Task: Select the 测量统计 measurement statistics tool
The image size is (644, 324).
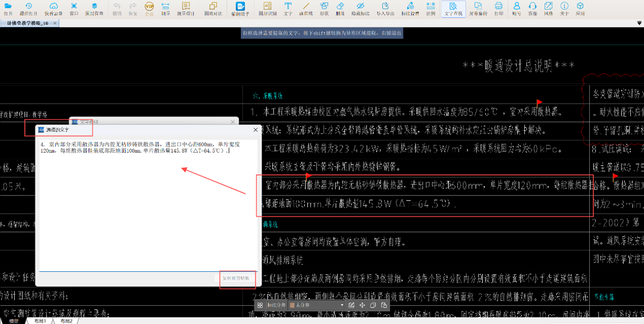Action: tap(186, 8)
